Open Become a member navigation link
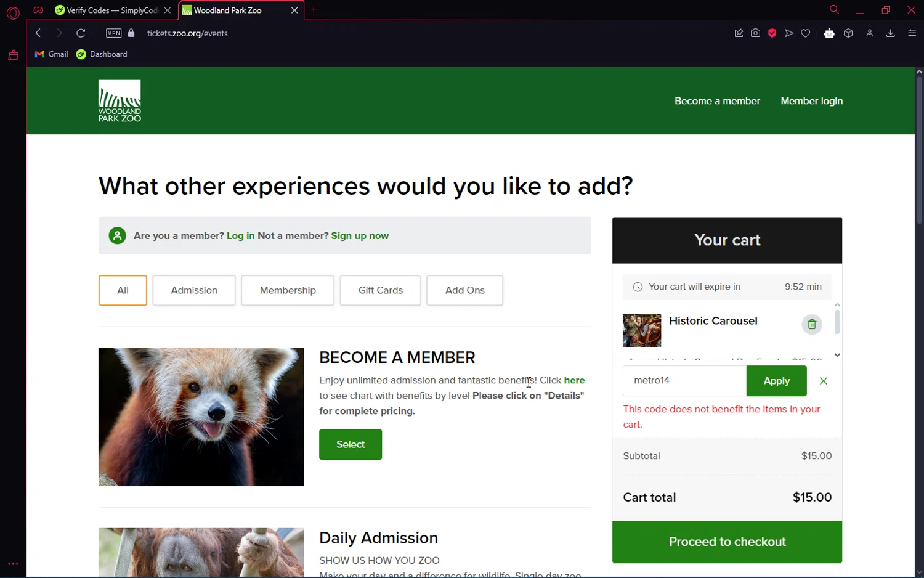 [717, 101]
